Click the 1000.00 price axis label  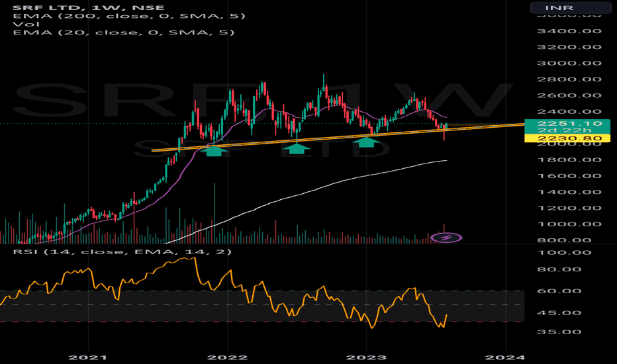coord(569,224)
